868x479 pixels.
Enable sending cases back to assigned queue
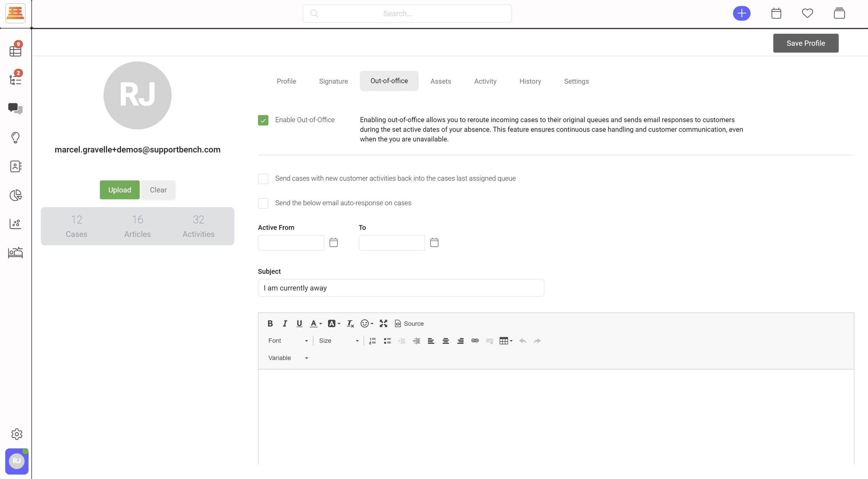pos(263,179)
